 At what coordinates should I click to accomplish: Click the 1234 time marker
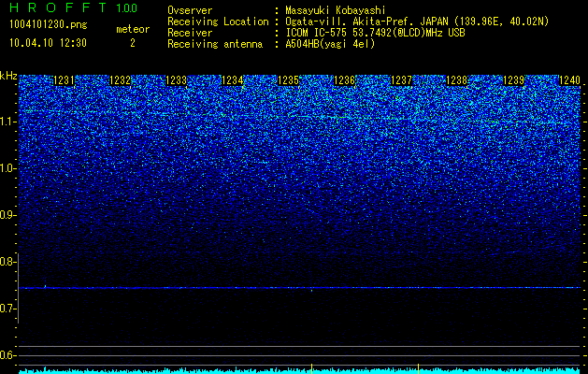[x=233, y=80]
